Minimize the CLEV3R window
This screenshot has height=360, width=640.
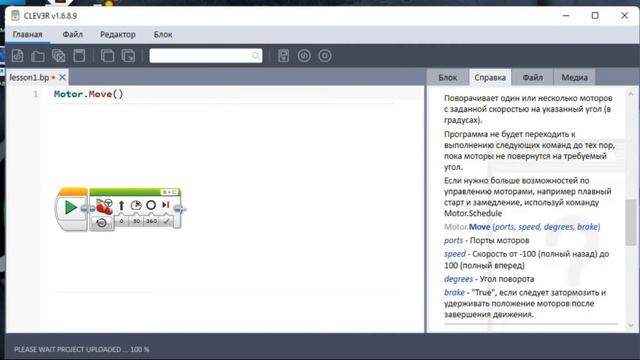[566, 16]
